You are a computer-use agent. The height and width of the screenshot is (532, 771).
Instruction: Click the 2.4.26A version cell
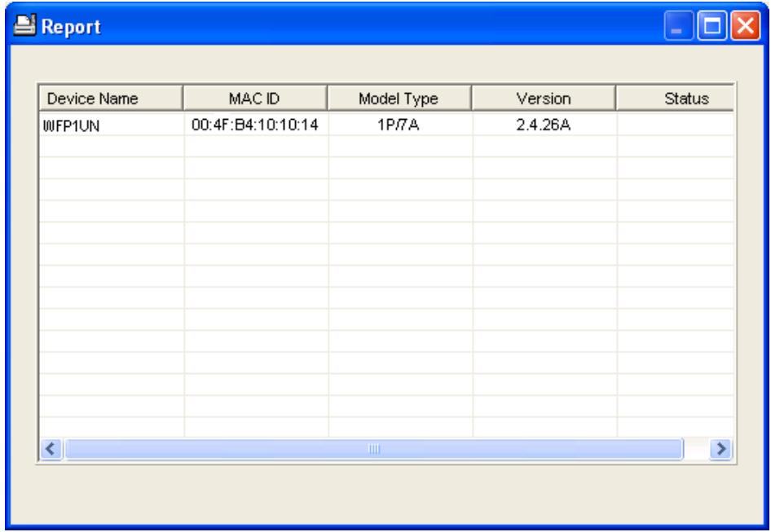[x=544, y=125]
